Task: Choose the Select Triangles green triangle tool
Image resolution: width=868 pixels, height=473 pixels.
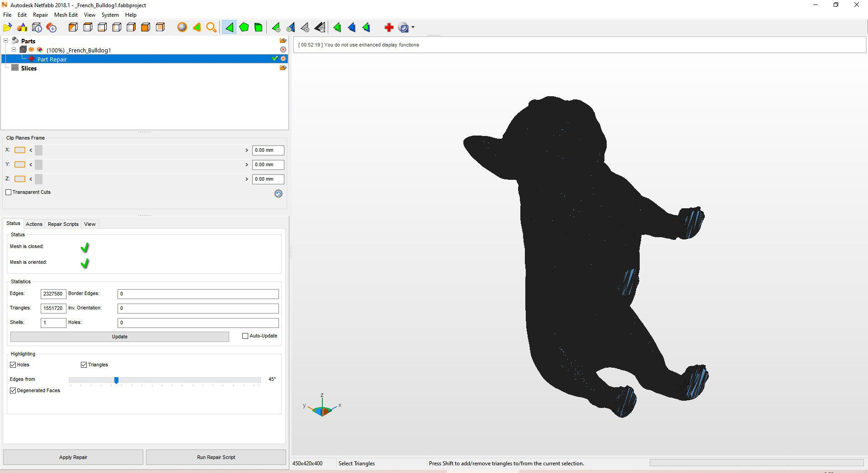Action: (229, 28)
